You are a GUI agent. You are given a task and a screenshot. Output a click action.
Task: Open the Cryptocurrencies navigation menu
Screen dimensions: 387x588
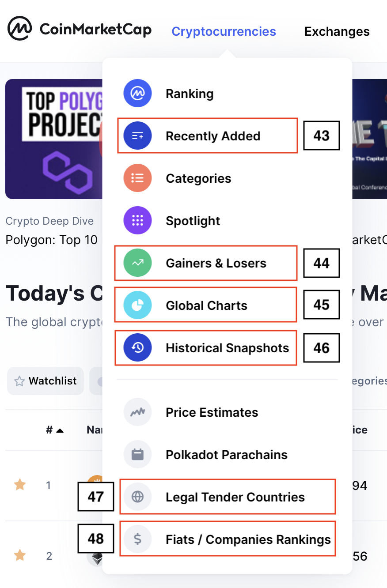click(224, 32)
